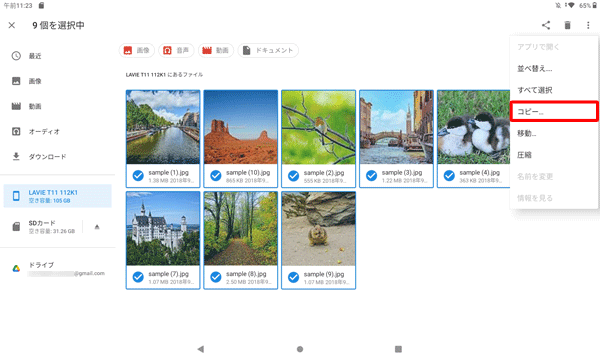Uncheck sample (2).jpg checkmark
600x360 pixels.
coord(293,176)
